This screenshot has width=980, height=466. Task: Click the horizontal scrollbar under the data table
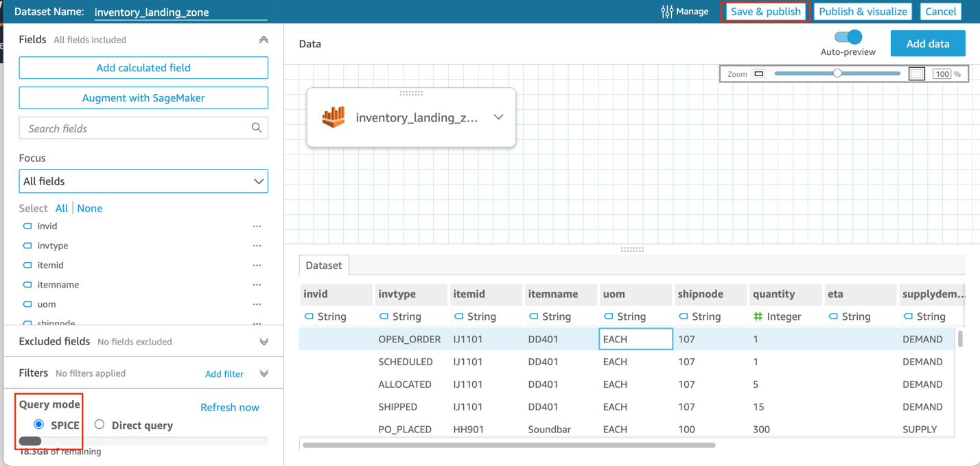click(x=509, y=445)
